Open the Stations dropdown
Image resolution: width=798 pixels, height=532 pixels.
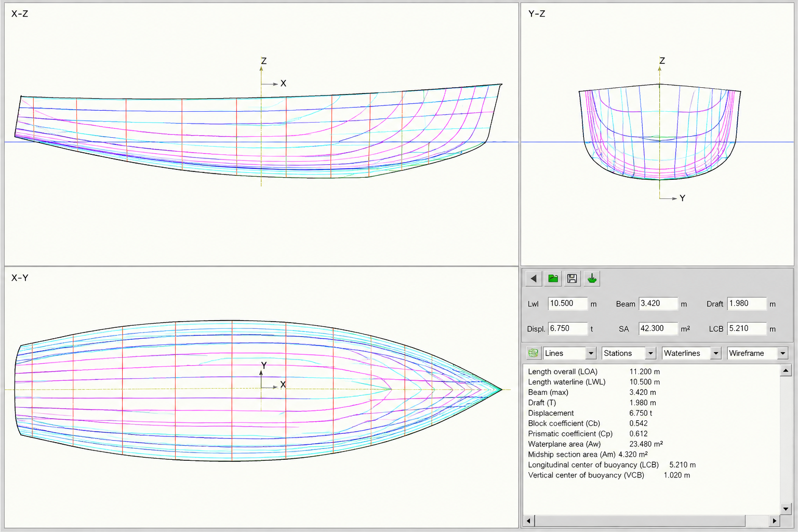(x=629, y=353)
